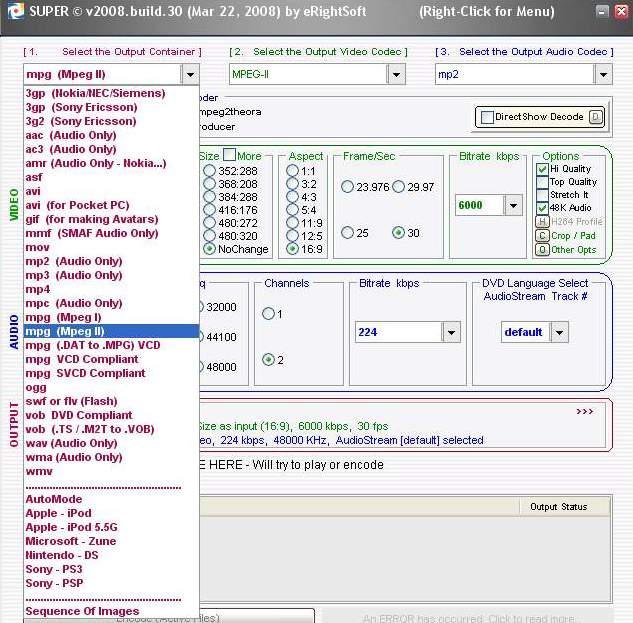Tick the More video size checkbox
The height and width of the screenshot is (623, 633).
tap(229, 155)
